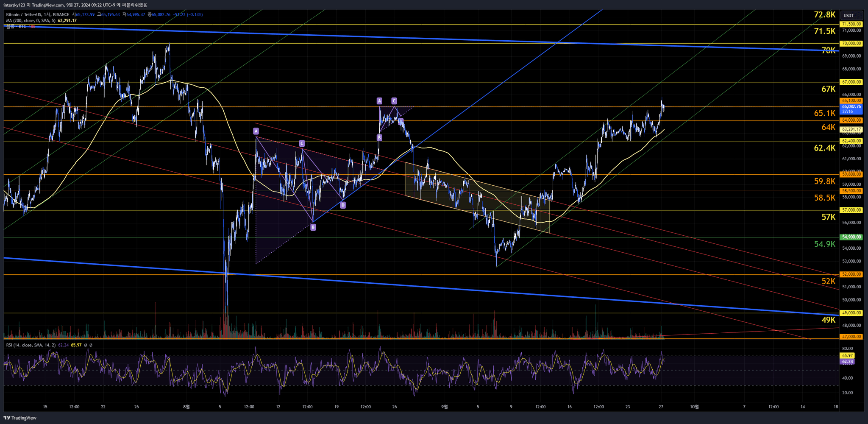Viewport: 868px width, 424px height.
Task: Click the 49,000.00 price tag on axis
Action: 851,313
